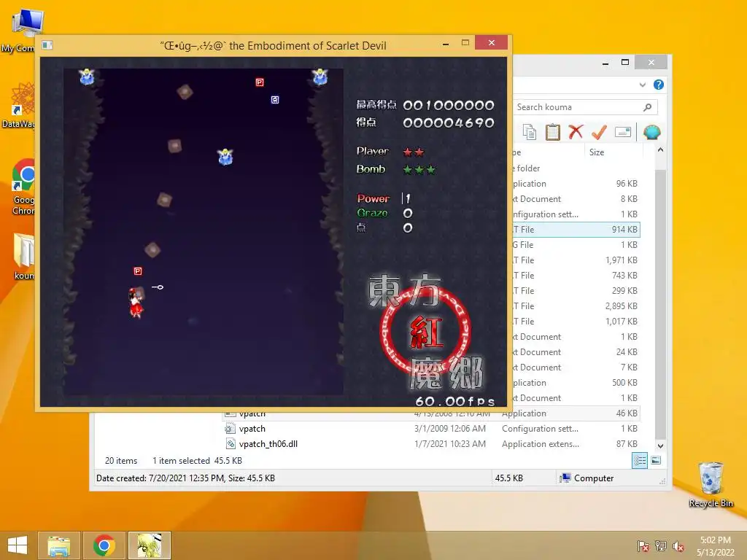Viewport: 747px width, 560px height.
Task: Click the red X Delete icon
Action: [x=576, y=132]
